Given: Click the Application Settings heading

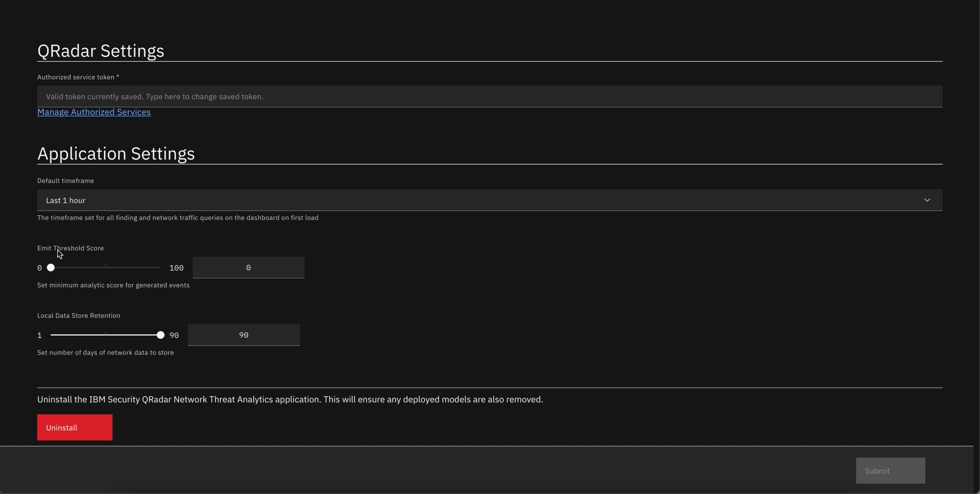Looking at the screenshot, I should tap(116, 153).
